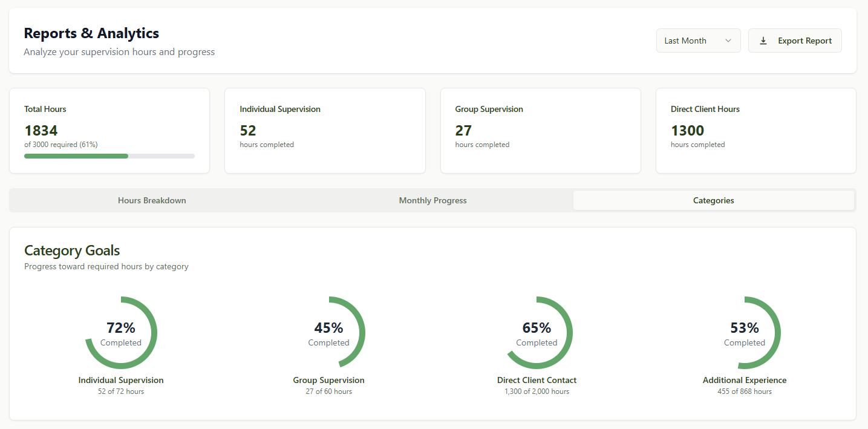Switch to the Monthly Progress tab
The height and width of the screenshot is (429, 868).
[x=432, y=200]
